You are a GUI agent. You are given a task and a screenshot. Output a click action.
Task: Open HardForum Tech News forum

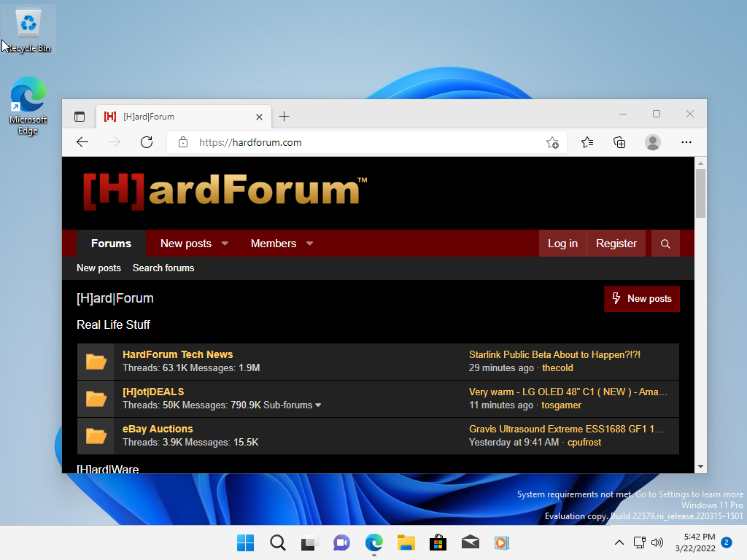pos(178,354)
